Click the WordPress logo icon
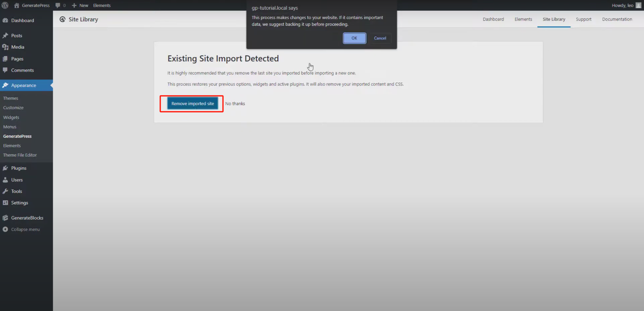 point(5,5)
